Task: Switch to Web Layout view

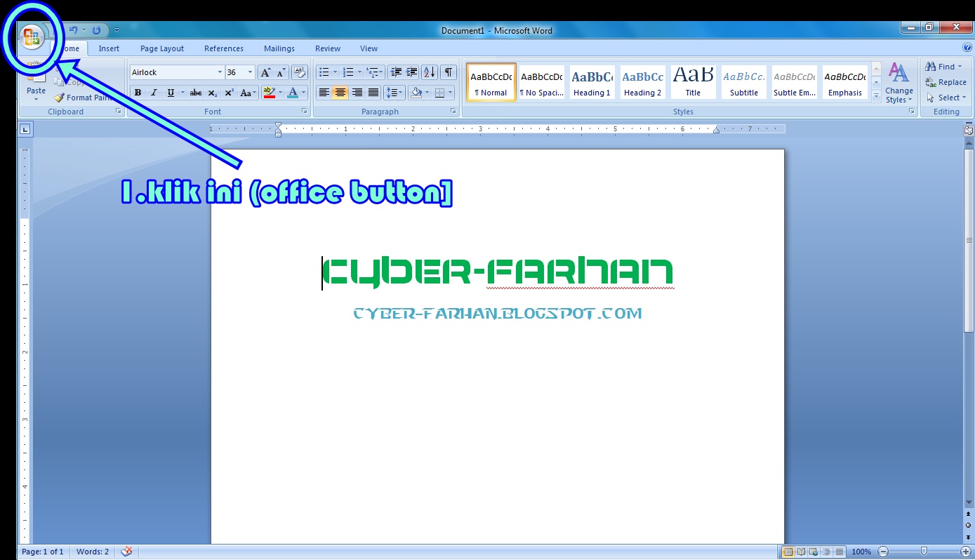Action: click(814, 552)
